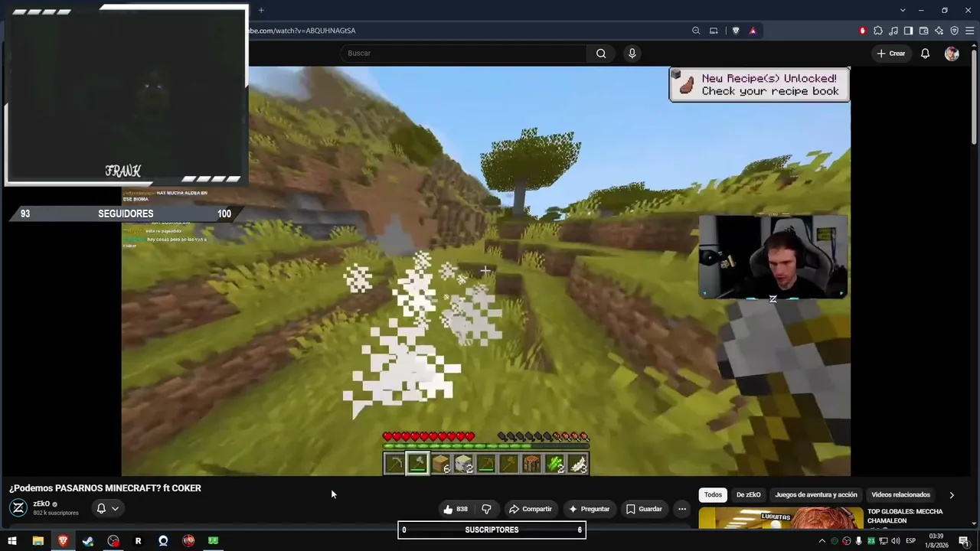Screen dimensions: 980x551
Task: Click the Brave Shields lion icon
Action: (x=736, y=31)
